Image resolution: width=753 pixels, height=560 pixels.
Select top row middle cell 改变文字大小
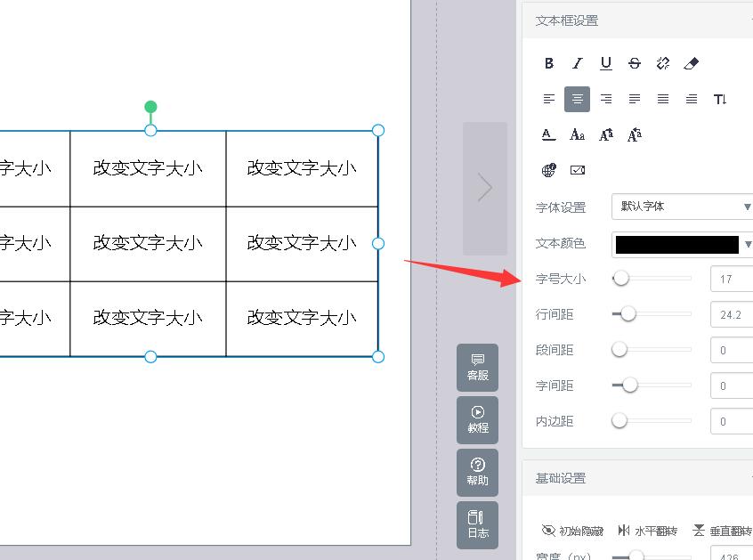148,168
